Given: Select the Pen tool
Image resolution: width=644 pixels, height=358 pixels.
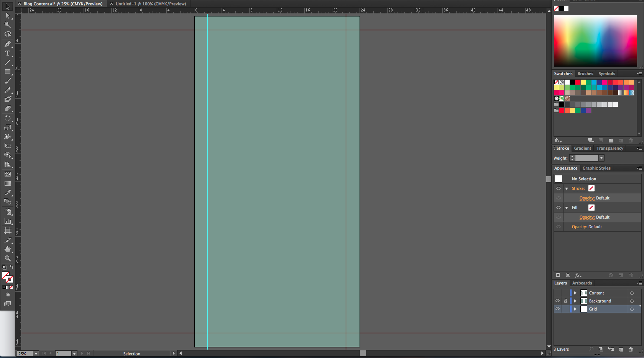Looking at the screenshot, I should [7, 44].
